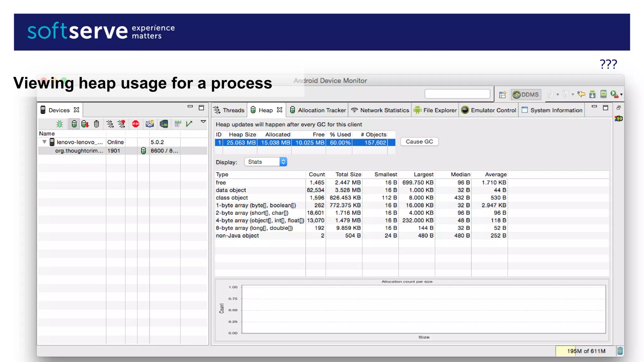
Task: Run garbage collector via status bar trash icon
Action: tap(620, 351)
